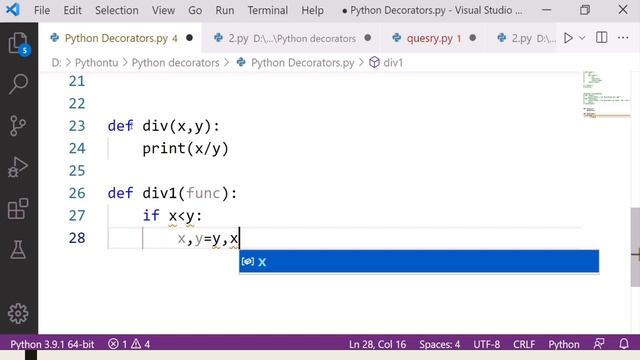Expand run options dropdown arrow
Image resolution: width=640 pixels, height=360 pixels.
click(582, 38)
